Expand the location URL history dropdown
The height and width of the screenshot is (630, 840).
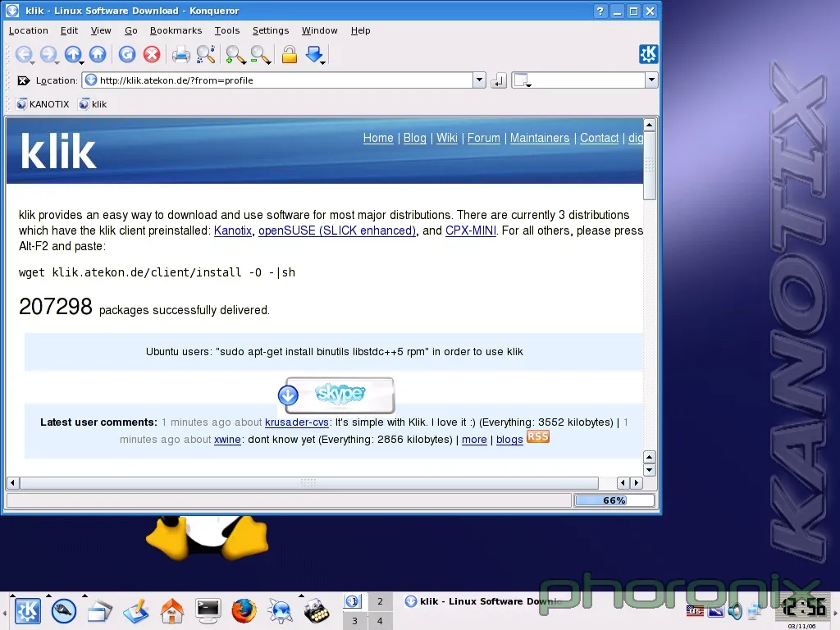pos(479,80)
